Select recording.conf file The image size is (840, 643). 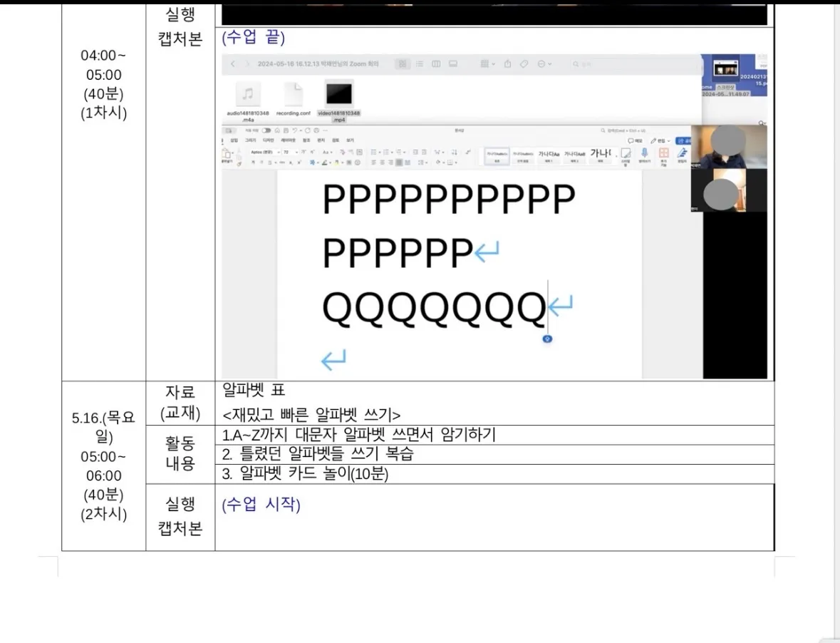tap(294, 99)
